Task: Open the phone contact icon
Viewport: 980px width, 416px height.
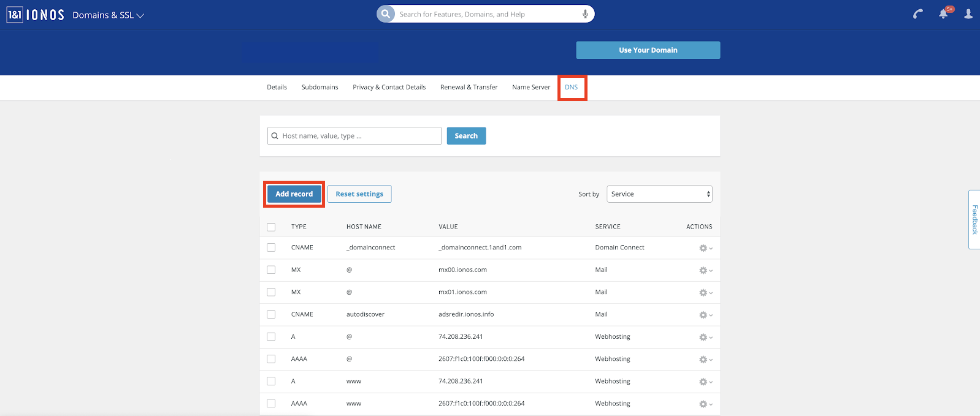Action: (x=918, y=14)
